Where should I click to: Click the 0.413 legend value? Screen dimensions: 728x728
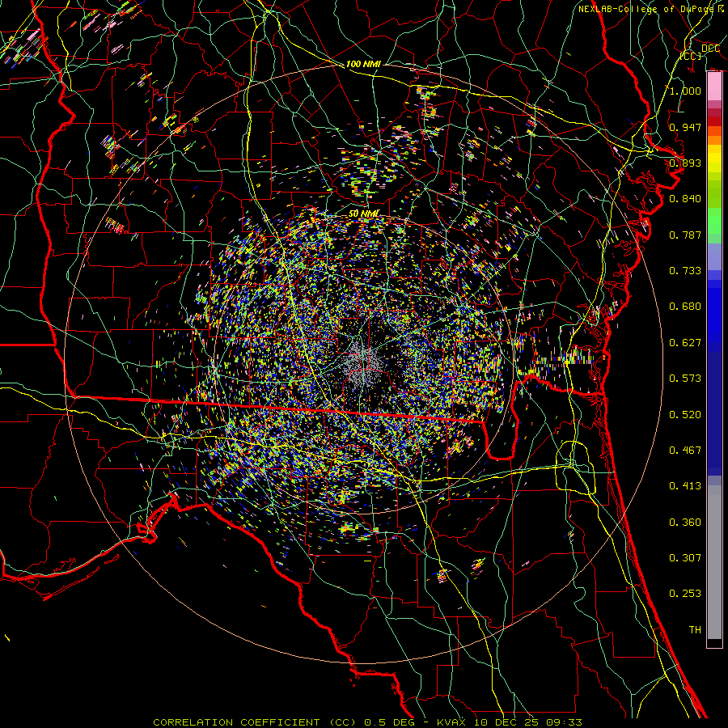685,486
